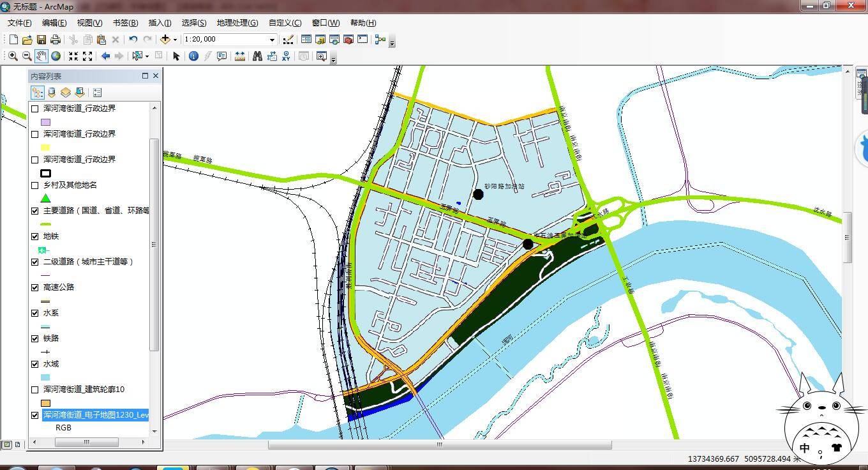
Task: Switch to Data View button
Action: coord(7,444)
